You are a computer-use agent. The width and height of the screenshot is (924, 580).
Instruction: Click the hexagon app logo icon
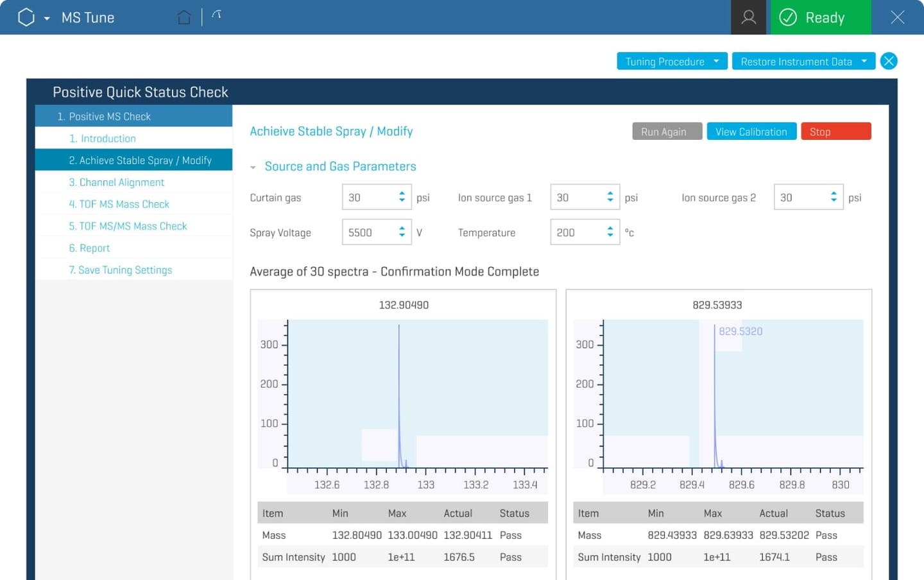click(24, 17)
